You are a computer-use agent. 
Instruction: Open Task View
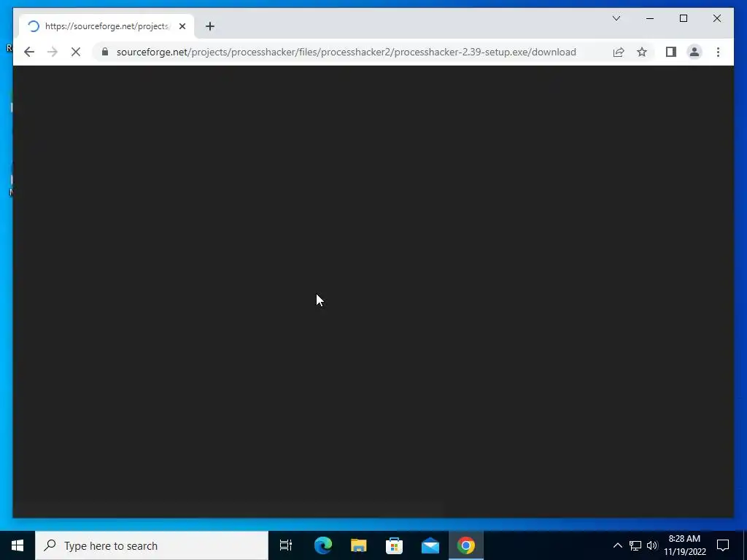tap(286, 545)
